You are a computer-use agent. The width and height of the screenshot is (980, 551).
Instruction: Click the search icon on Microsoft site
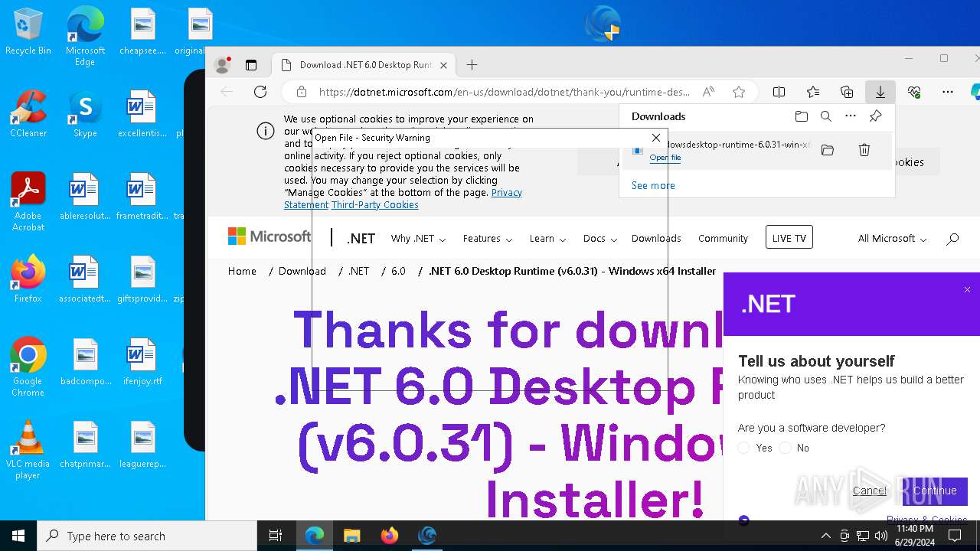(952, 239)
